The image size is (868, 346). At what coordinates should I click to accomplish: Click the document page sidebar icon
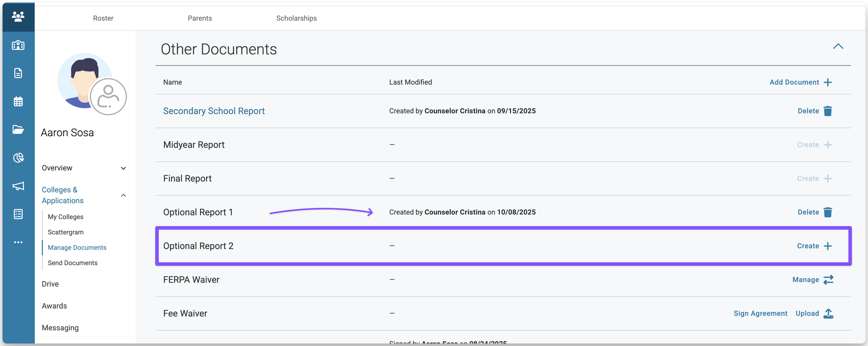(x=18, y=73)
